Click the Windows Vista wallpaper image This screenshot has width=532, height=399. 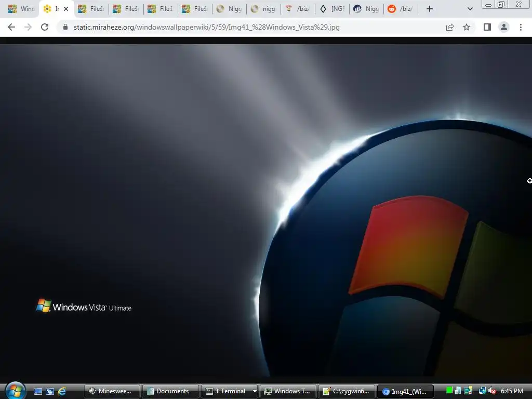point(266,210)
